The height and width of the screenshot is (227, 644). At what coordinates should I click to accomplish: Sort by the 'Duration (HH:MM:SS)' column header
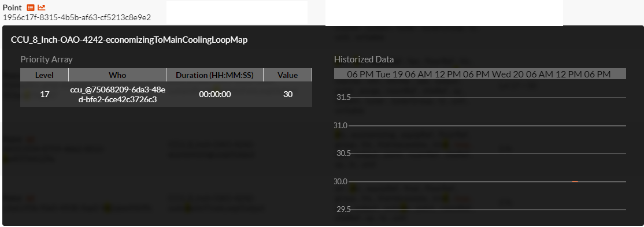pos(215,75)
